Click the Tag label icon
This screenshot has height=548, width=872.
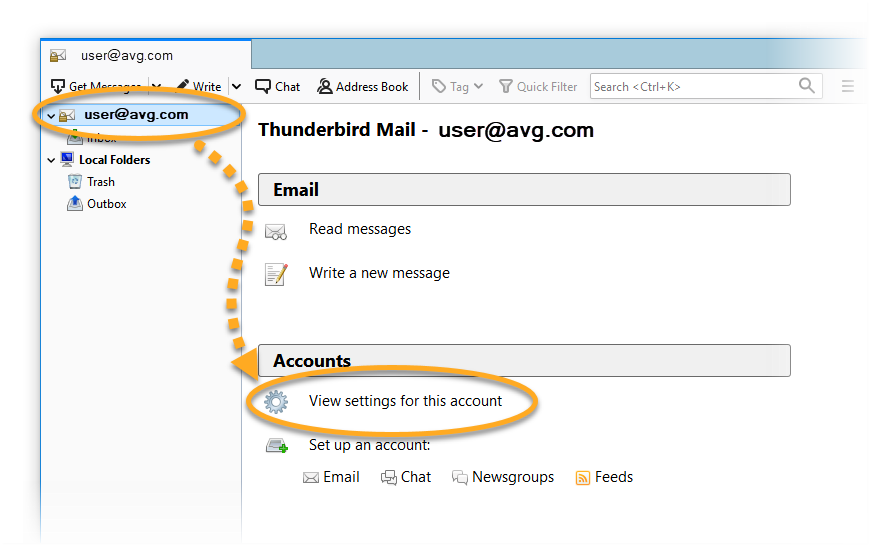click(x=439, y=86)
